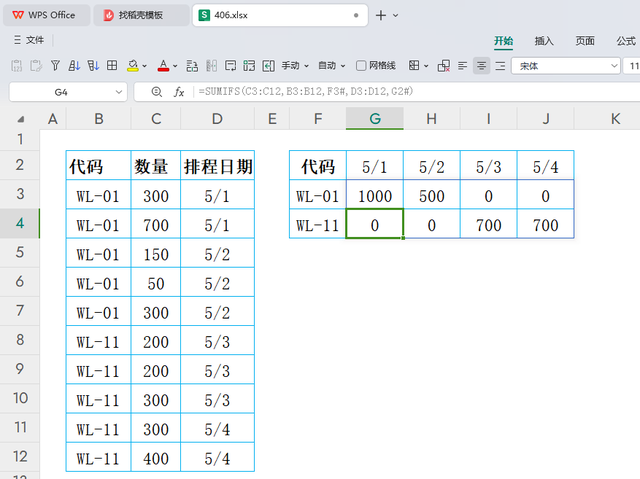The height and width of the screenshot is (479, 640).
Task: Switch to the 找稻壳模板 tab
Action: click(x=141, y=15)
